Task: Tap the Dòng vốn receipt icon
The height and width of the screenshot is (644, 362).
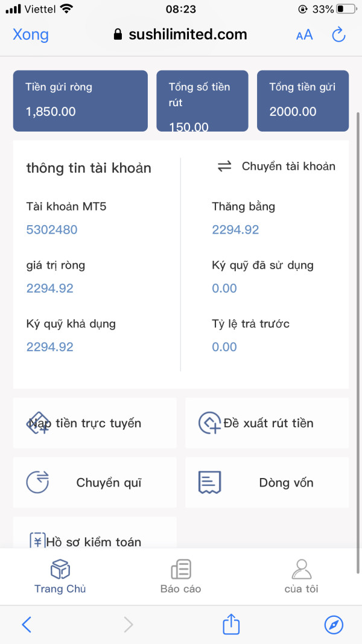Action: tap(209, 482)
